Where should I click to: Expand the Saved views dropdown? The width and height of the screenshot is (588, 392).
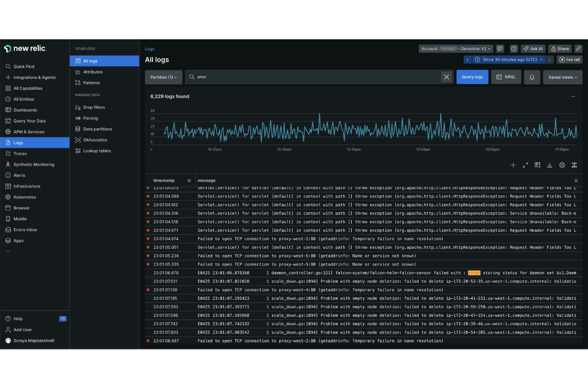pos(562,77)
